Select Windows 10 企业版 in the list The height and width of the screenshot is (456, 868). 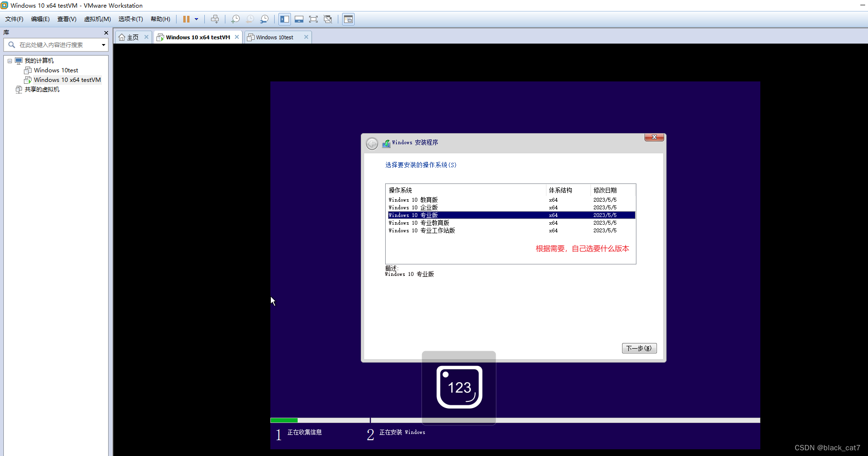pos(511,207)
